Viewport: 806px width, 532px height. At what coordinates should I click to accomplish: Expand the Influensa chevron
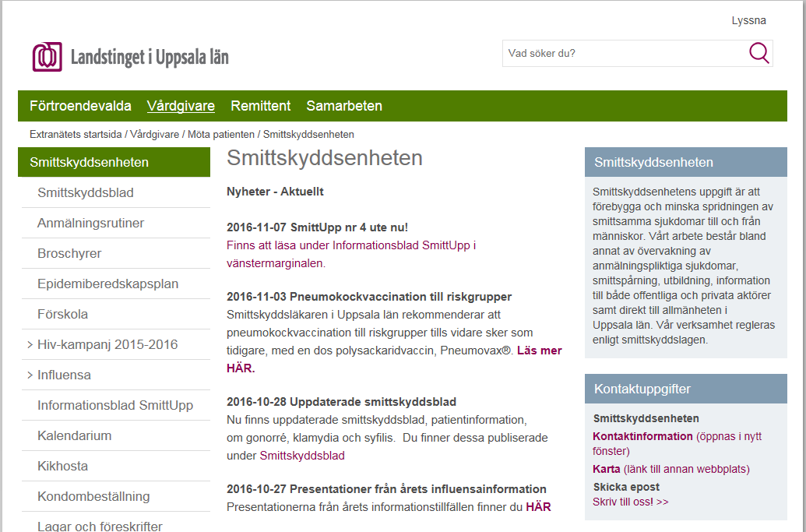tap(30, 375)
